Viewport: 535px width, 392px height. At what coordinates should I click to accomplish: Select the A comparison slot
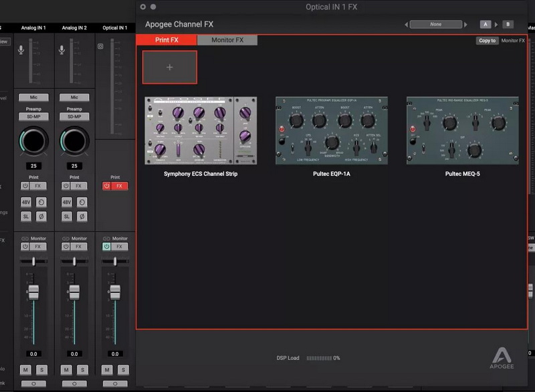click(x=486, y=24)
